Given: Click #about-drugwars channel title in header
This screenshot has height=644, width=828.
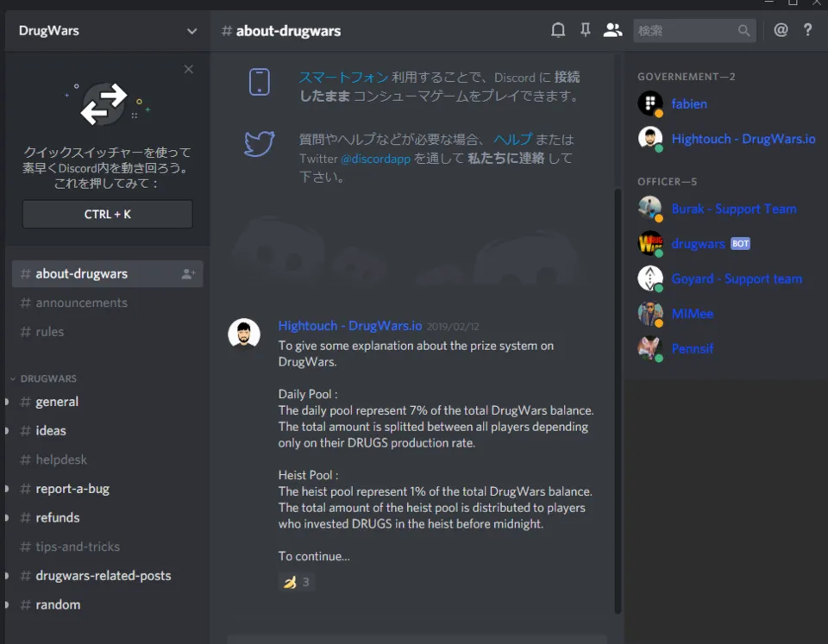Looking at the screenshot, I should pyautogui.click(x=281, y=31).
